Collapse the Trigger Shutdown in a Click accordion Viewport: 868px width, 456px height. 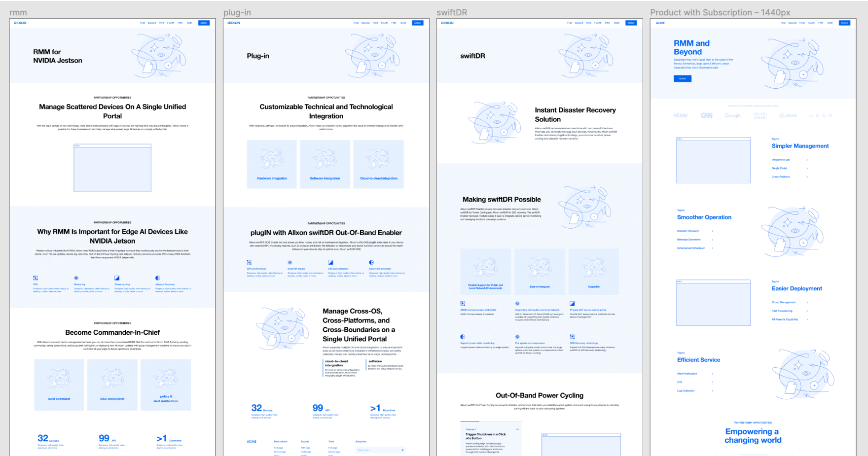tap(517, 429)
